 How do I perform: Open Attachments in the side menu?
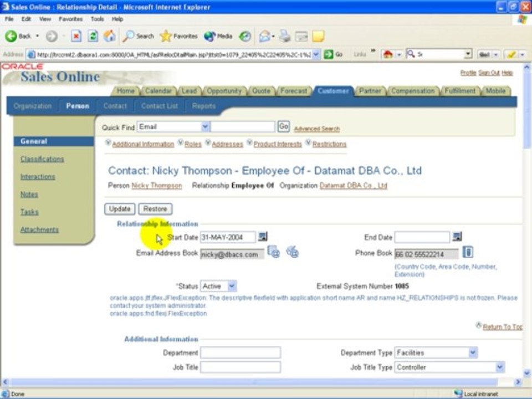(x=39, y=229)
